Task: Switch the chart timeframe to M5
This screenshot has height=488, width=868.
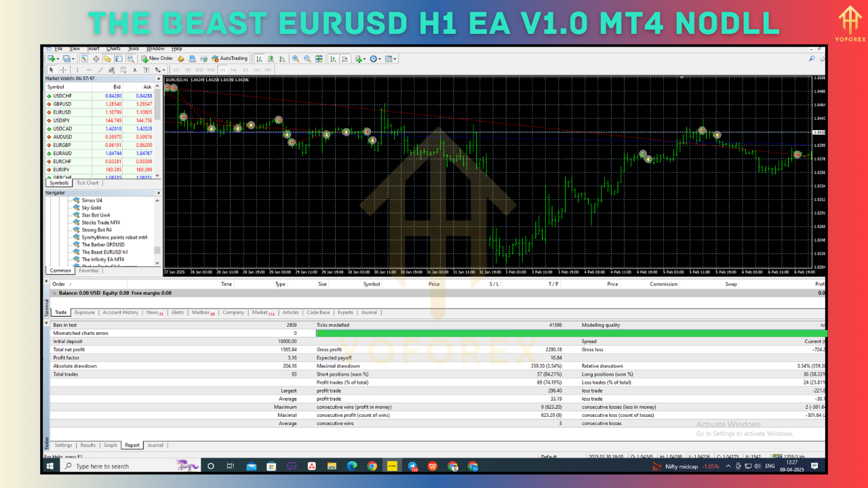Action: pos(189,70)
